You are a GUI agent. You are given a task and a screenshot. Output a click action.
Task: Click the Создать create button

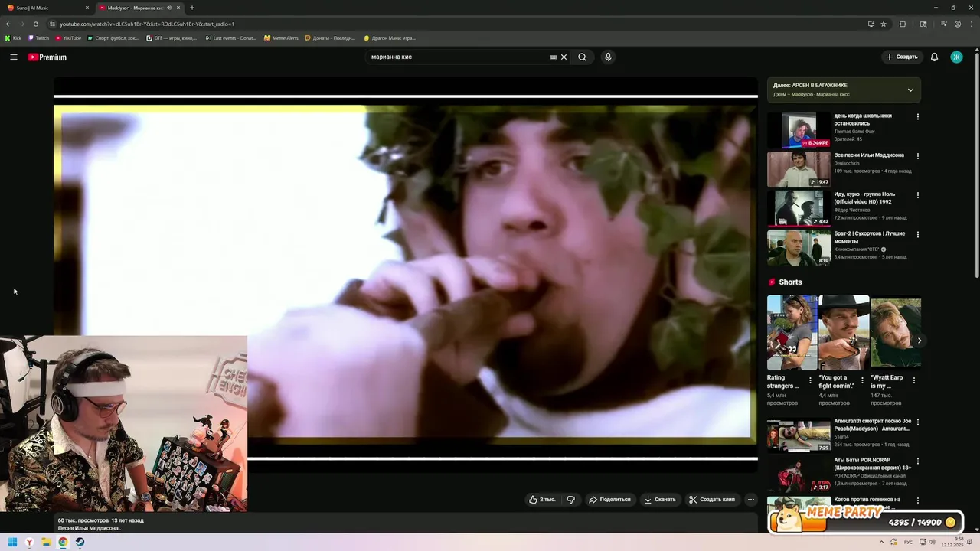click(x=901, y=57)
